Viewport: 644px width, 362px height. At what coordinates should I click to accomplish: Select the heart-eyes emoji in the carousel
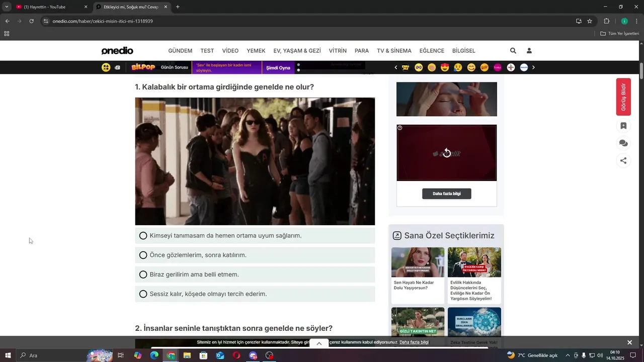click(445, 67)
